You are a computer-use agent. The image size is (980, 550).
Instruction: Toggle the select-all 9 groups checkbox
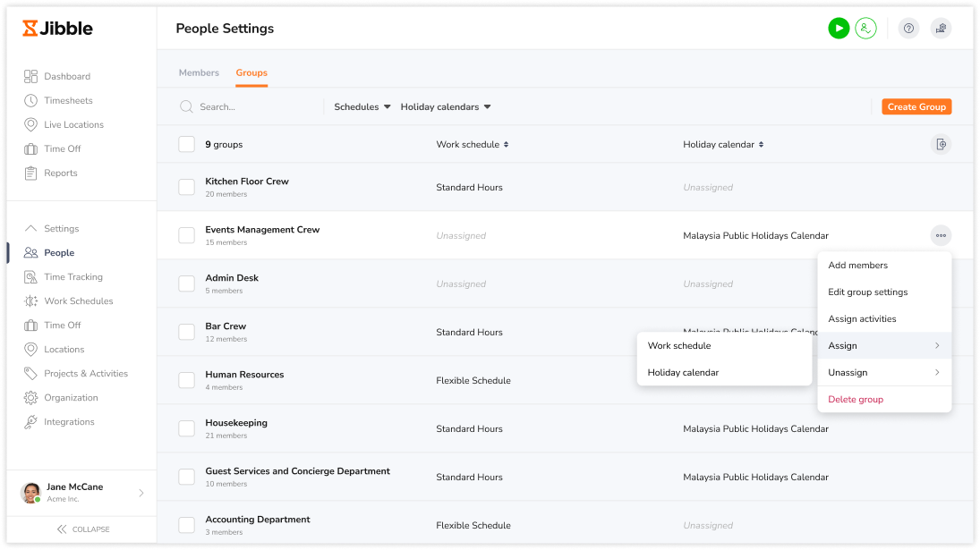coord(186,144)
